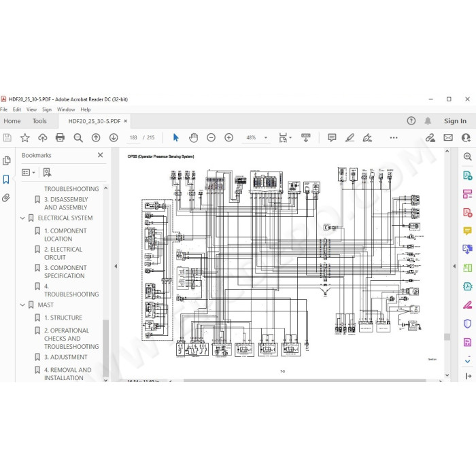
Task: Open 3. DISASSEMBLY AND ASSEMBLY bookmark
Action: pyautogui.click(x=66, y=204)
